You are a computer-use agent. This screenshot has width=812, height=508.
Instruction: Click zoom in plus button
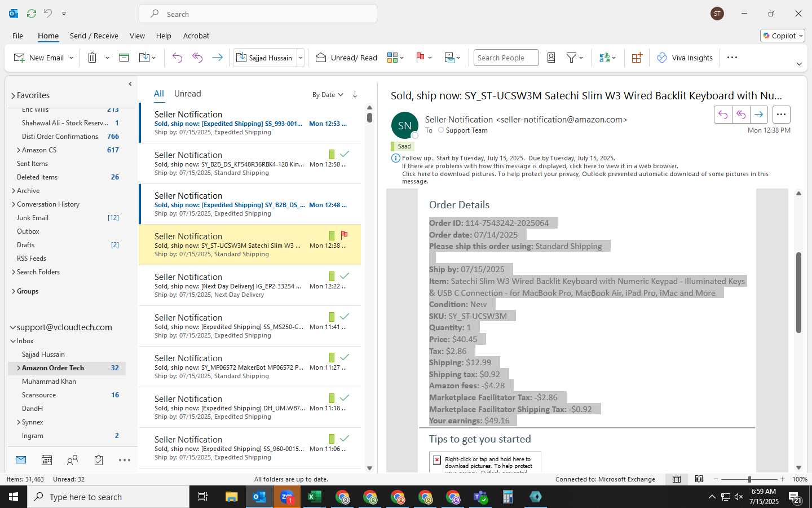[782, 479]
